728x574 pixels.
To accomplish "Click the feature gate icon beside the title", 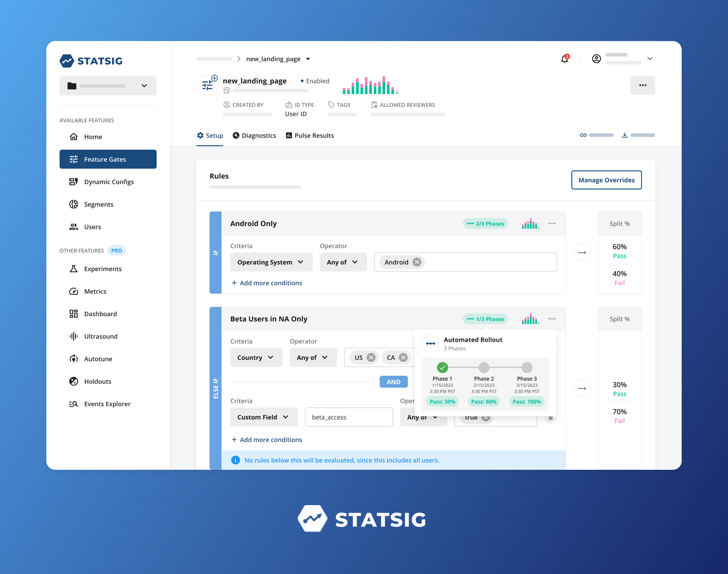I will pyautogui.click(x=208, y=85).
